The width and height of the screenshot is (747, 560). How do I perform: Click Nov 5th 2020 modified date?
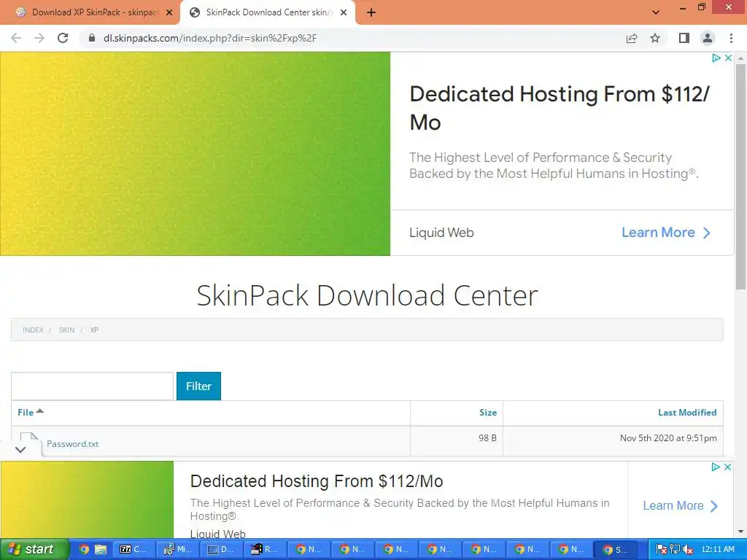tap(668, 438)
